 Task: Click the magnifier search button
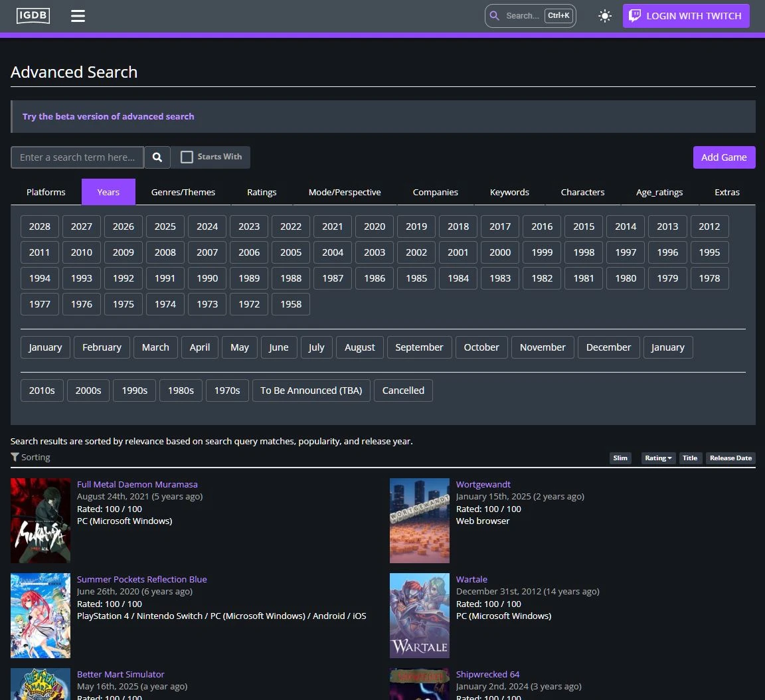coord(157,157)
